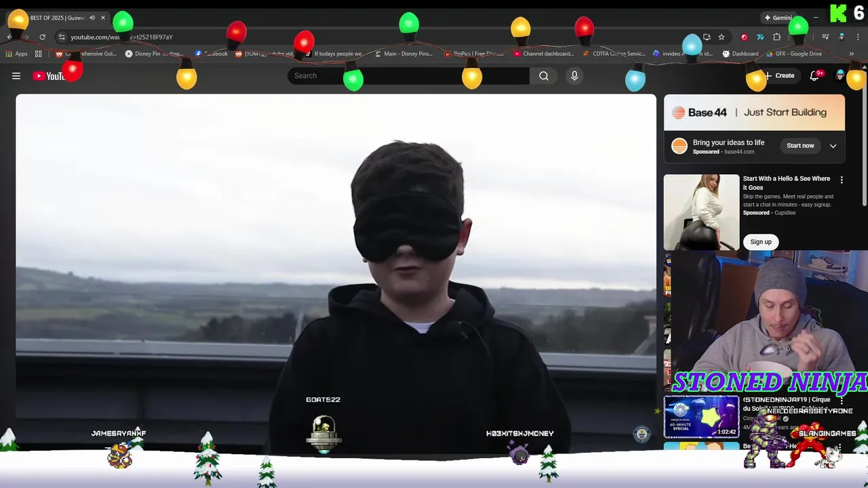Screen dimensions: 868x488
Task: Open the GFX - Google Drive bookmark
Action: click(x=795, y=54)
